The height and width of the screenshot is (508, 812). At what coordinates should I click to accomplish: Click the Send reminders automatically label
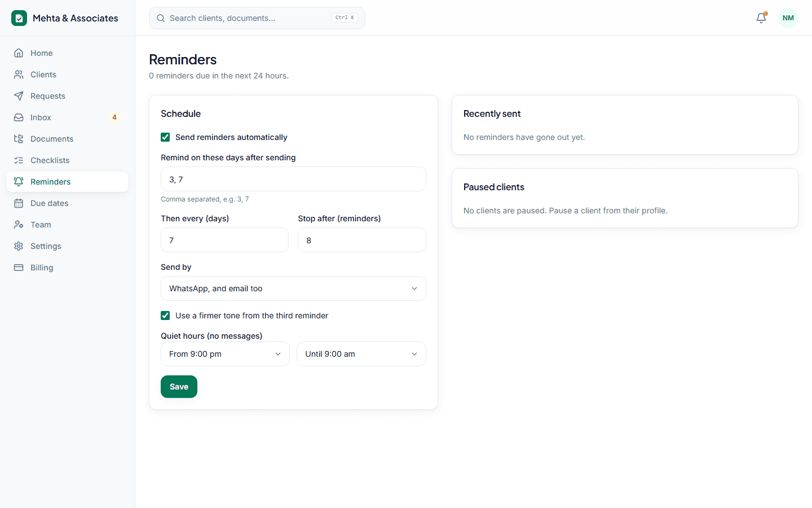tap(231, 137)
